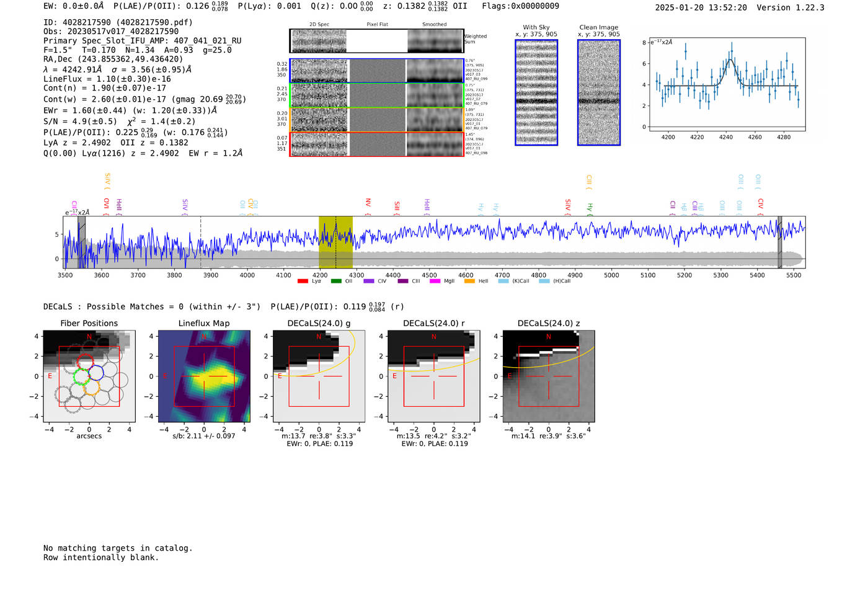Click the blue fiber circle in Fiber Positions
Screen dimensions: 868x591
pyautogui.click(x=96, y=373)
